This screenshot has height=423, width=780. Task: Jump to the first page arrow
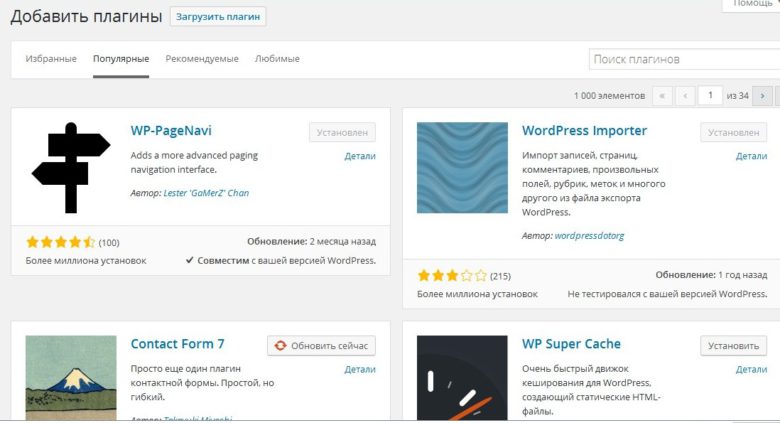click(x=662, y=96)
